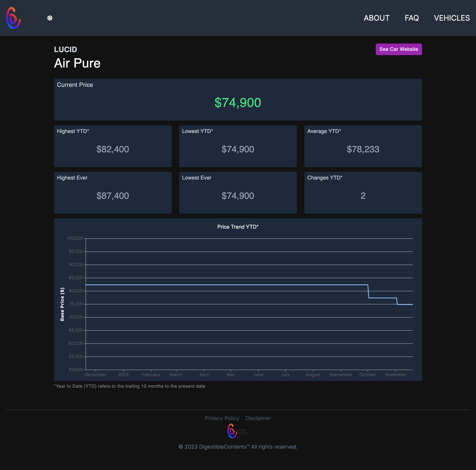This screenshot has width=476, height=470.
Task: Click the Lowest YTD card label
Action: pyautogui.click(x=197, y=131)
